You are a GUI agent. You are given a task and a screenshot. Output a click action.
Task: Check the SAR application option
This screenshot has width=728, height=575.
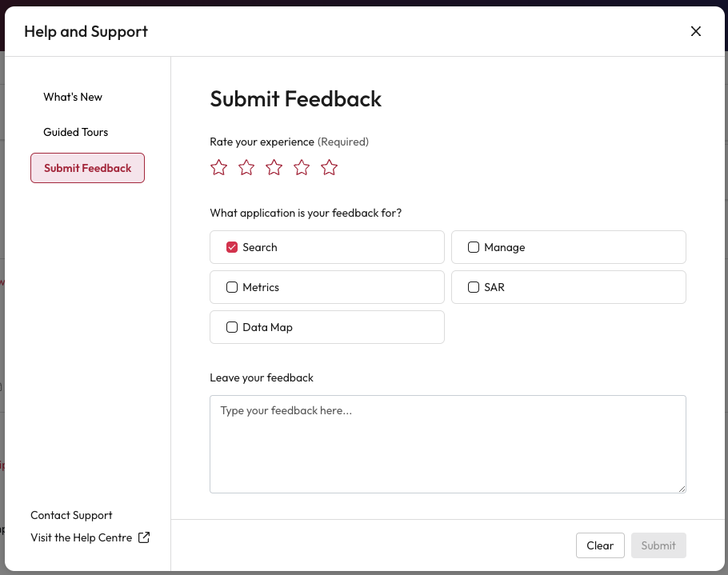[474, 287]
